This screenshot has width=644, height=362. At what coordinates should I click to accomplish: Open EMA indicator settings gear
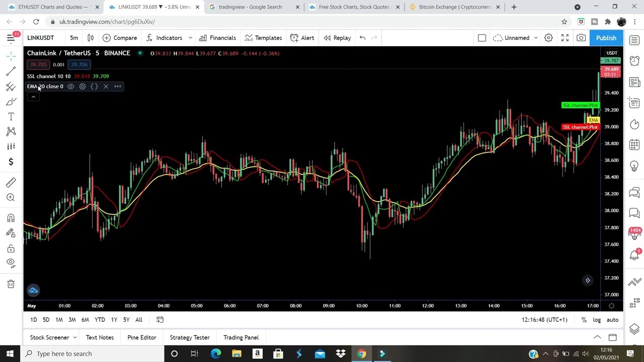[x=83, y=86]
